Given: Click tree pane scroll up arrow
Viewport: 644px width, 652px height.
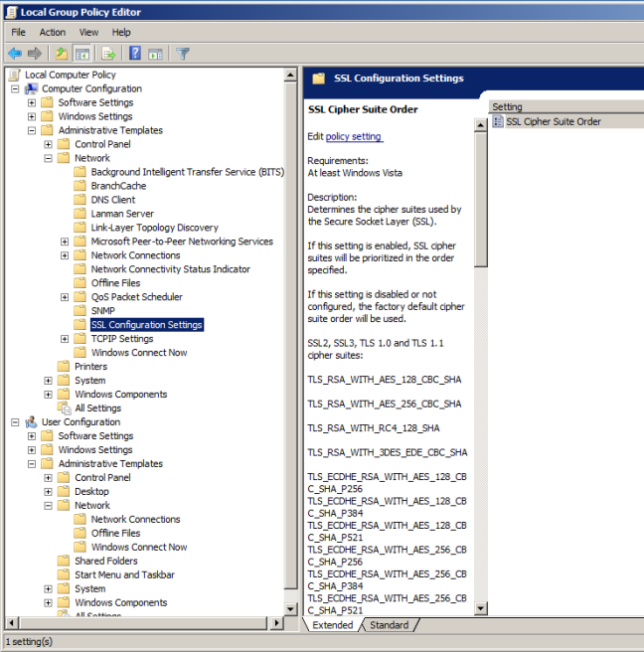Looking at the screenshot, I should click(290, 76).
